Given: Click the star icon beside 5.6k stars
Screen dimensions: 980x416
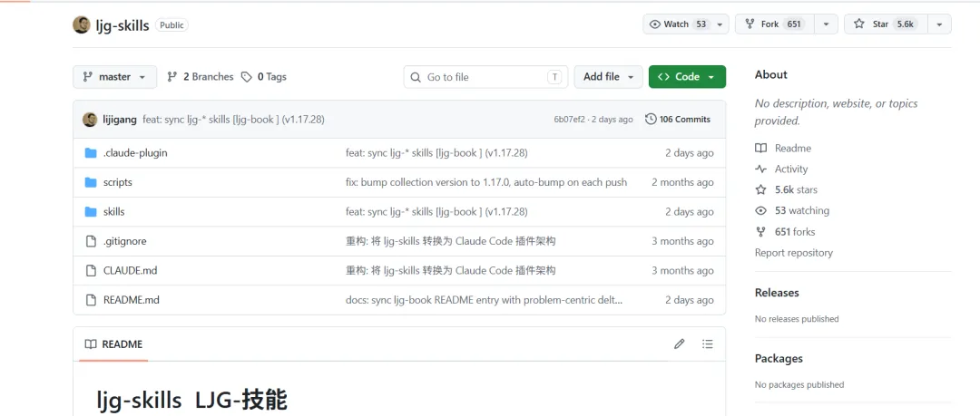Looking at the screenshot, I should click(x=760, y=190).
